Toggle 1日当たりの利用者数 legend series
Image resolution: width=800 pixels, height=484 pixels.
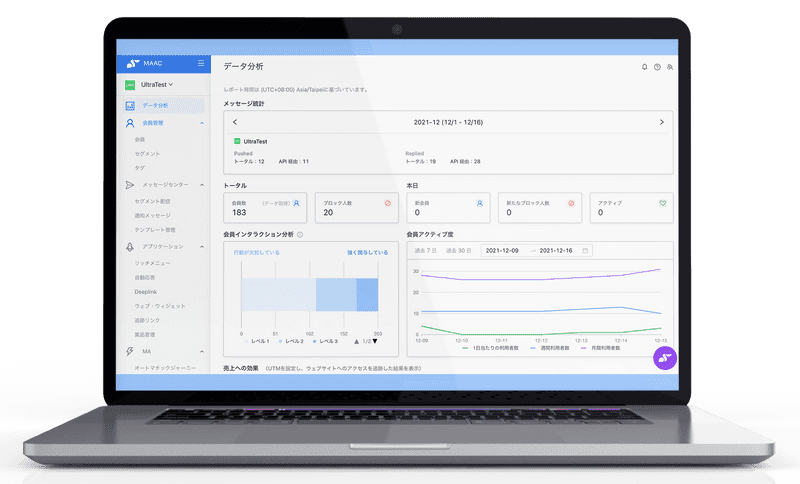pyautogui.click(x=490, y=348)
